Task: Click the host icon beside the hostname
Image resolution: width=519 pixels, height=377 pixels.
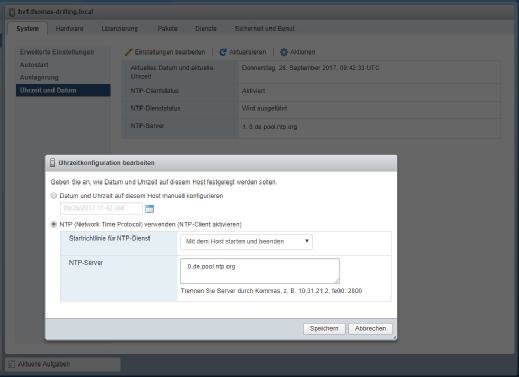Action: tap(12, 12)
